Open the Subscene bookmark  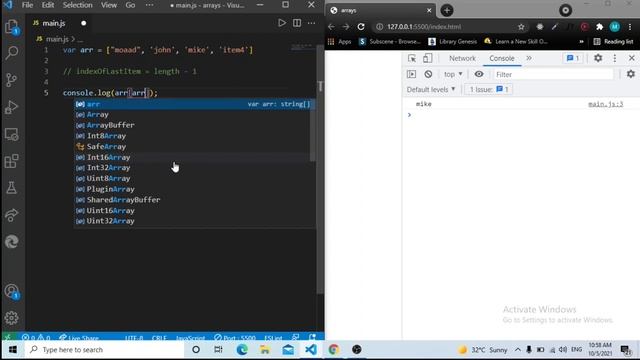pos(390,42)
